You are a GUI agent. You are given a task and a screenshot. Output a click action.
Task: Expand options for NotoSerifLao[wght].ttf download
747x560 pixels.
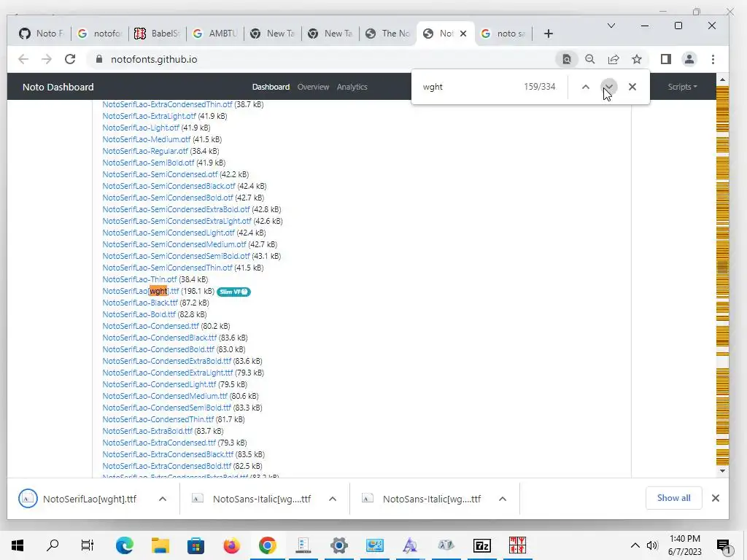(x=163, y=499)
